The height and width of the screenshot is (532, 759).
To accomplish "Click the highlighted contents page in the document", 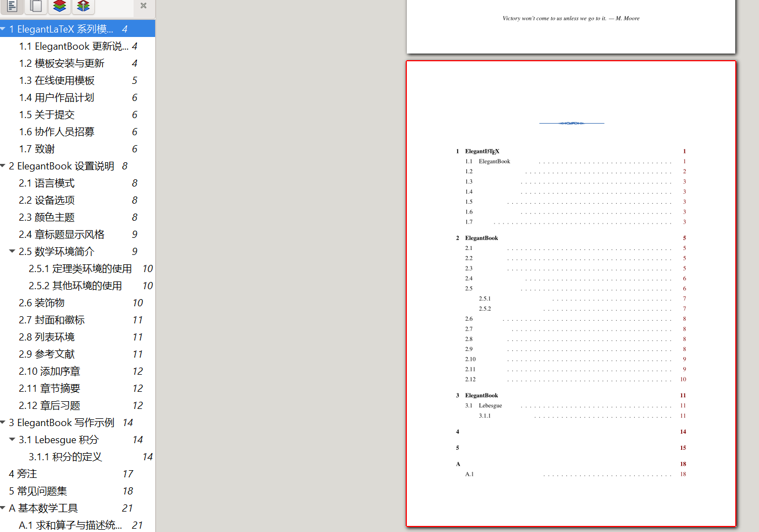I will coord(571,292).
